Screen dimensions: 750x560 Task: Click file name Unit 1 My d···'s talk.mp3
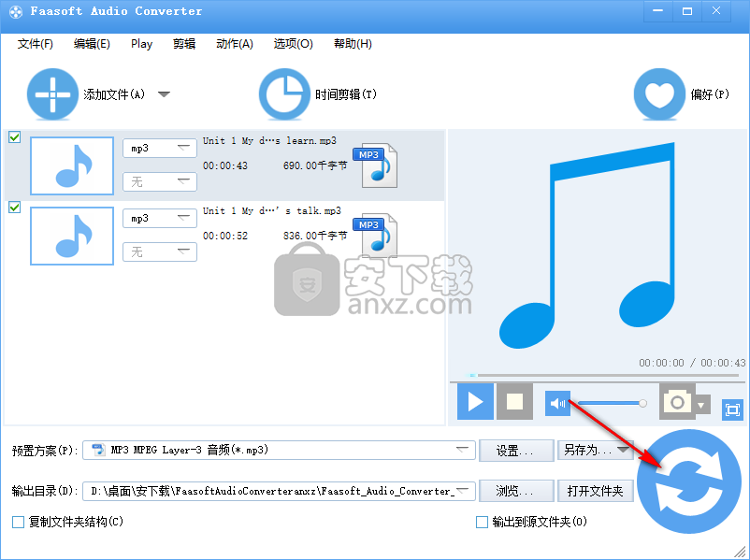[x=272, y=211]
